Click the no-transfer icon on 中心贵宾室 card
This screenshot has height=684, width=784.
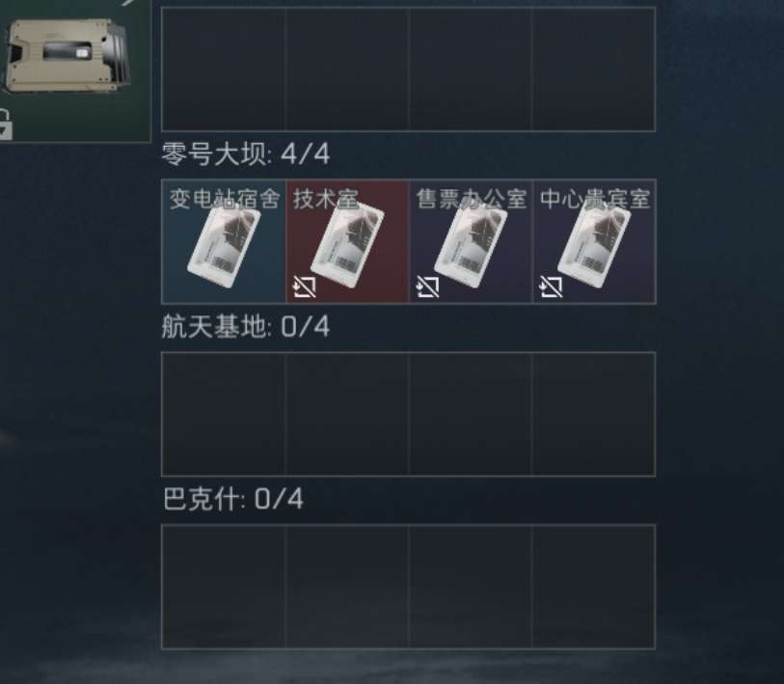pyautogui.click(x=551, y=287)
